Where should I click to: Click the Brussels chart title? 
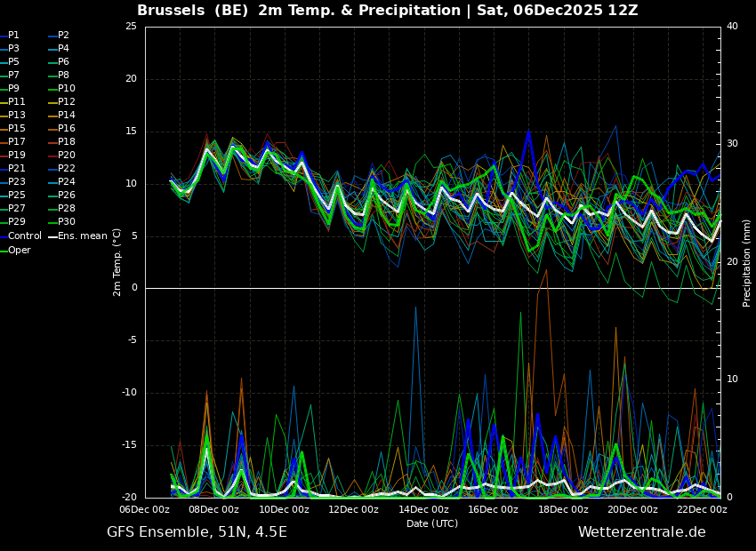[x=387, y=11]
